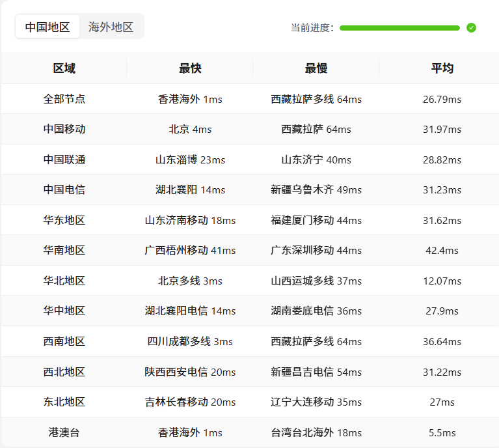
Task: Click the 华东地区 region cell
Action: click(x=64, y=220)
